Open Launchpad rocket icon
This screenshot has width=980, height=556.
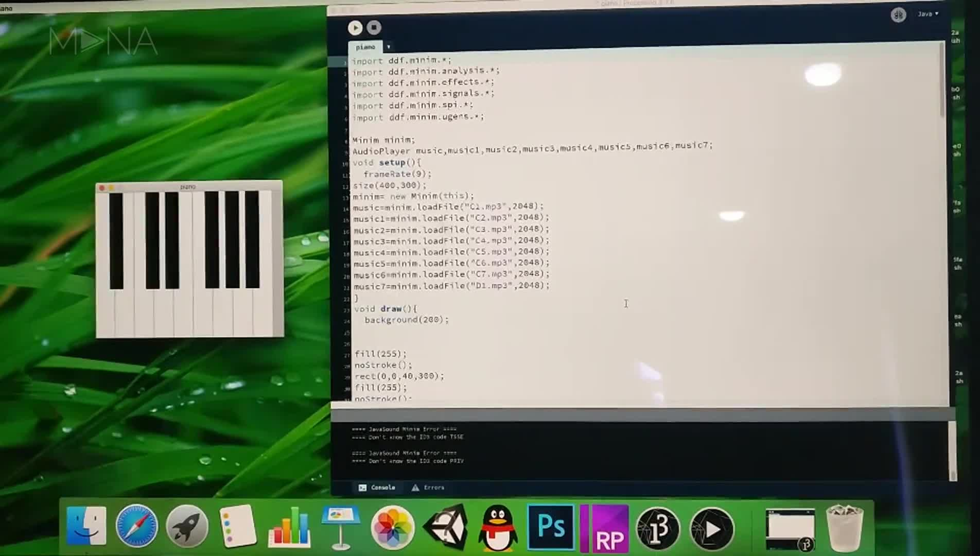(x=187, y=526)
